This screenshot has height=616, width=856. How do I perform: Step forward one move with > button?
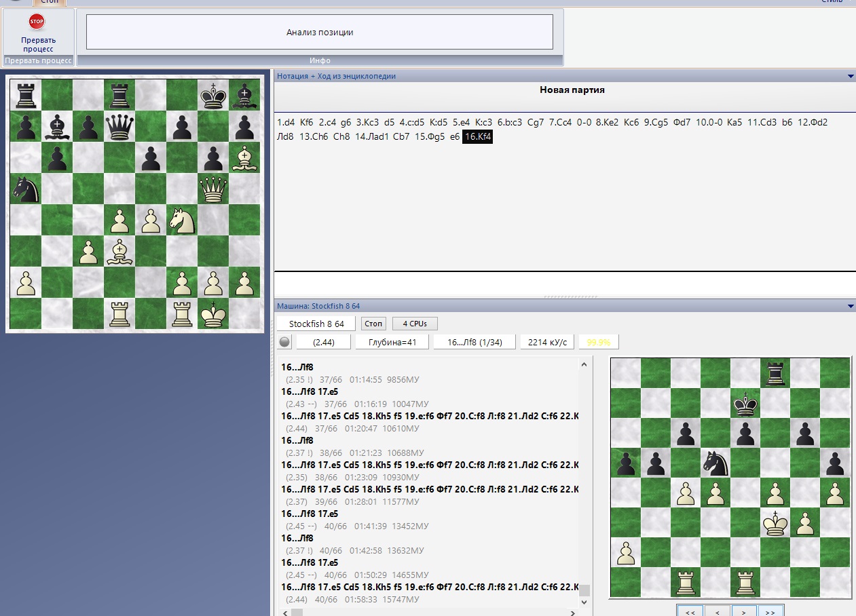tap(744, 611)
